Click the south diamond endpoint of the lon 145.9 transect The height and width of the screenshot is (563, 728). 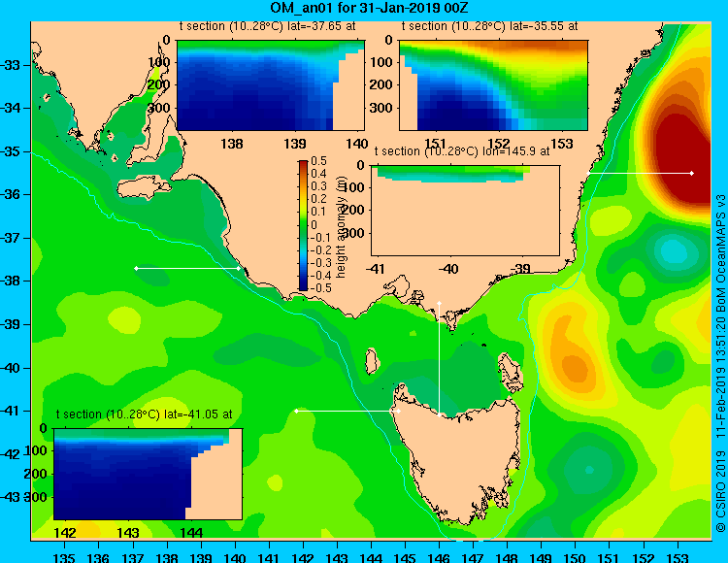[x=439, y=415]
